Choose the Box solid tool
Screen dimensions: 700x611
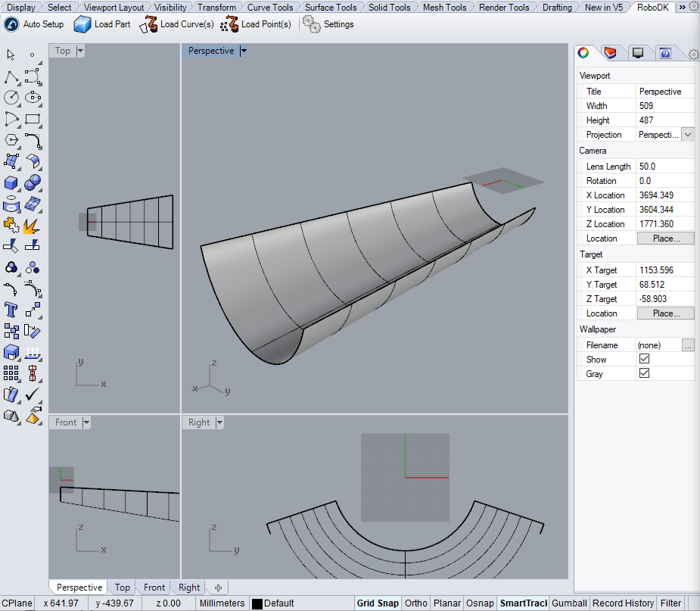tap(11, 182)
